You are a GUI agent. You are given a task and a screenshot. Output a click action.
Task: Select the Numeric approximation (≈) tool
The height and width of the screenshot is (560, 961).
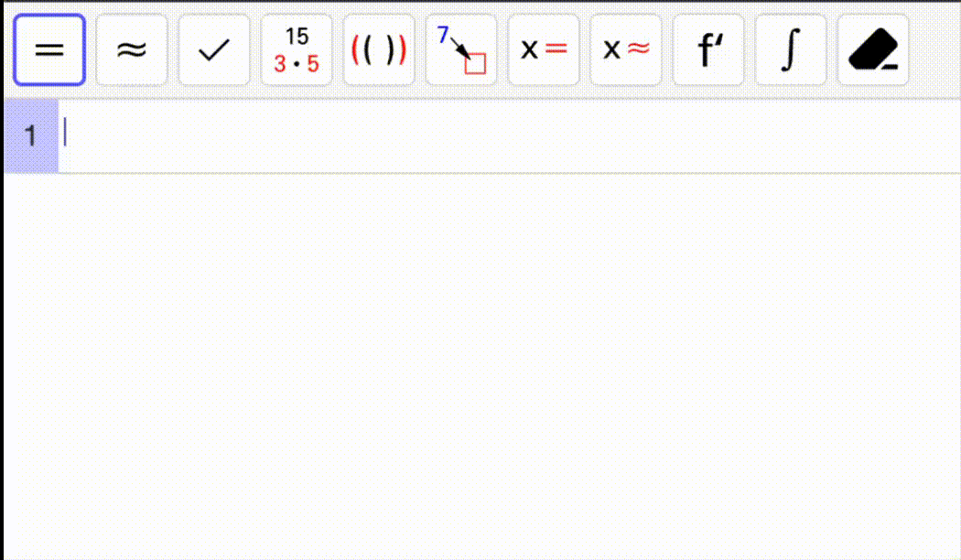click(x=132, y=50)
